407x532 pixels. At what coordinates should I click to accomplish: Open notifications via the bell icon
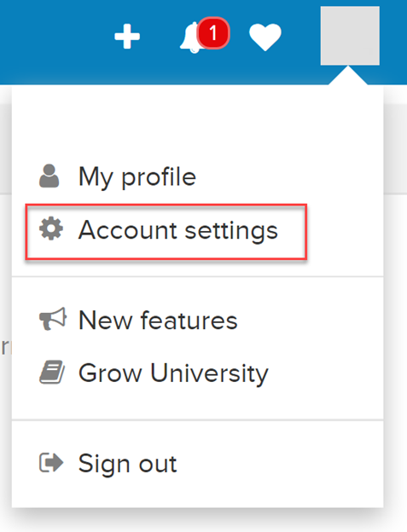pyautogui.click(x=192, y=38)
